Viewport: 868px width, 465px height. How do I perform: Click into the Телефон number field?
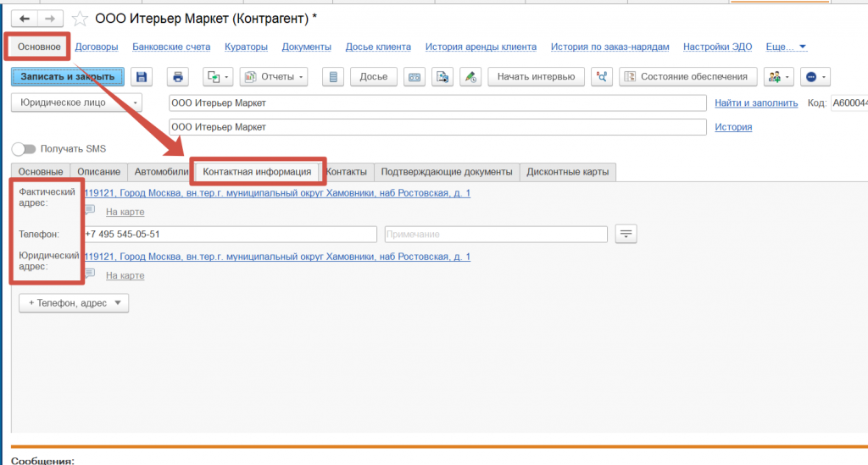coord(229,234)
